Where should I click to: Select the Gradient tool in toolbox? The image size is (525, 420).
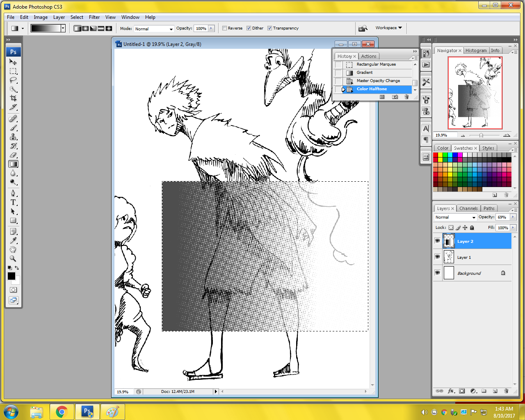click(x=13, y=164)
